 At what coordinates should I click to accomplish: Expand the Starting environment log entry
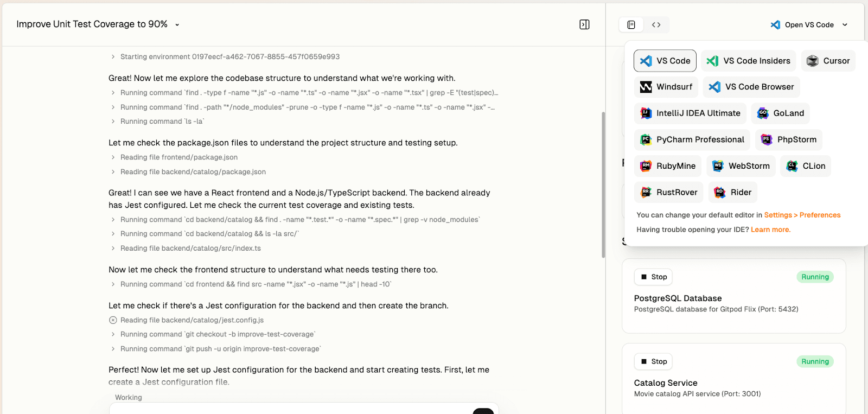[112, 56]
